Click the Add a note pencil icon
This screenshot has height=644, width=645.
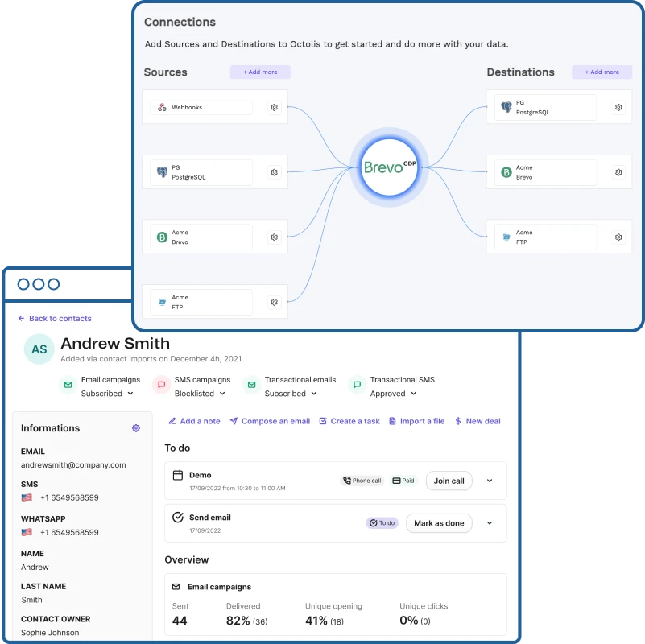click(x=172, y=420)
